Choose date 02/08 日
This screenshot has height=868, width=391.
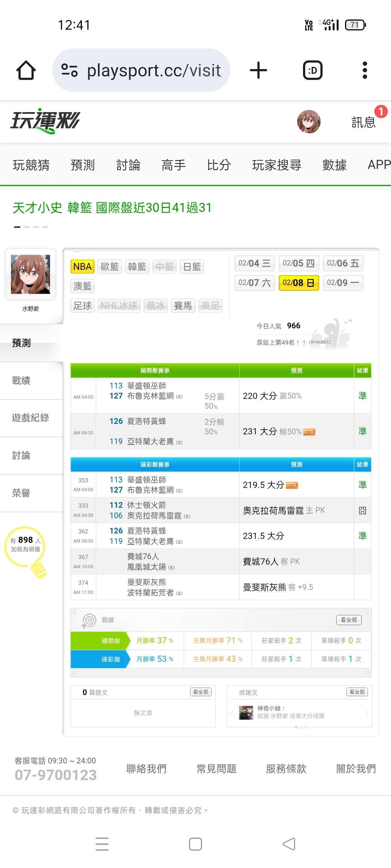[x=299, y=283]
